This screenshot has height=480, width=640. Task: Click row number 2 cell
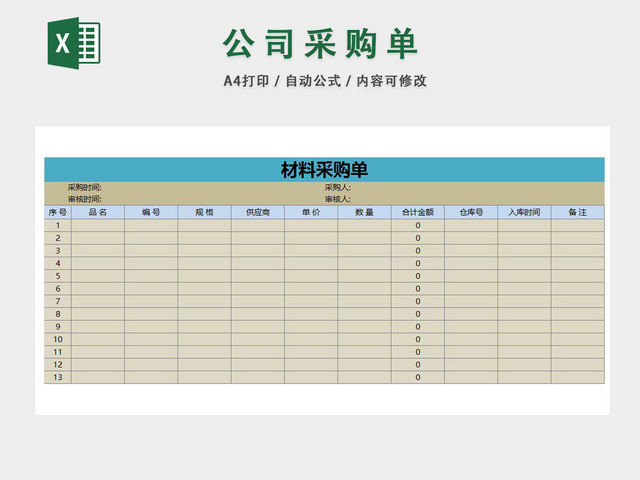pos(58,238)
